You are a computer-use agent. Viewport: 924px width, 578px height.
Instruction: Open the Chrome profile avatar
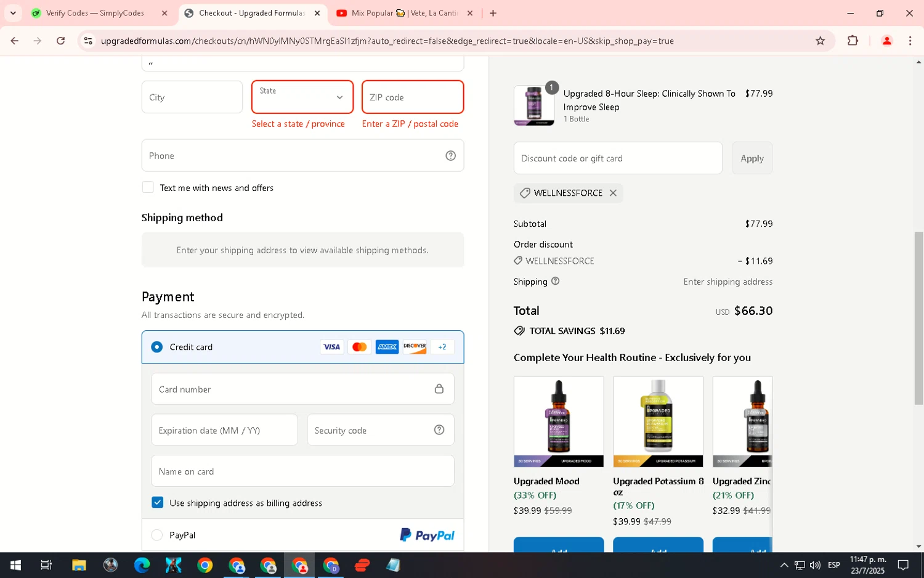(886, 41)
